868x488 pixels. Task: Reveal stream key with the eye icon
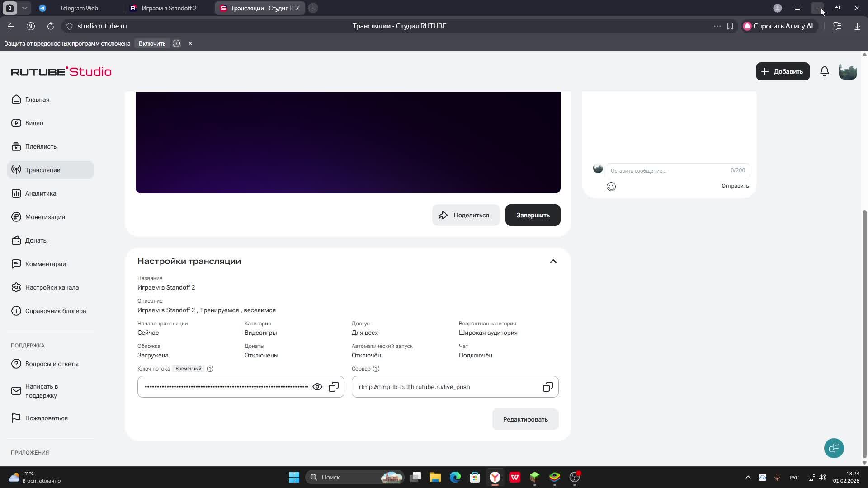coord(317,387)
